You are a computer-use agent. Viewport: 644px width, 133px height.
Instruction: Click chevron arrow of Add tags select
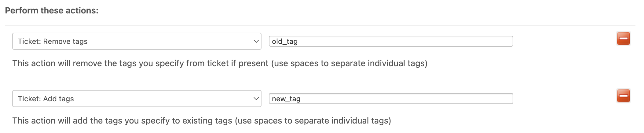pyautogui.click(x=256, y=99)
